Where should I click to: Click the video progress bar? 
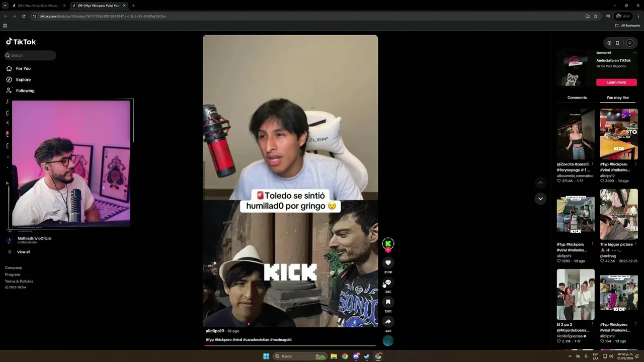(x=290, y=345)
